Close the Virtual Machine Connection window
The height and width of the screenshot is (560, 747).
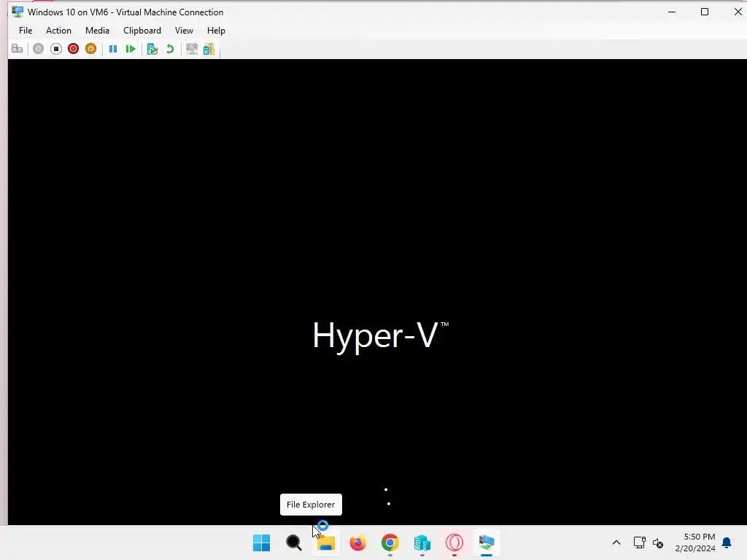738,12
